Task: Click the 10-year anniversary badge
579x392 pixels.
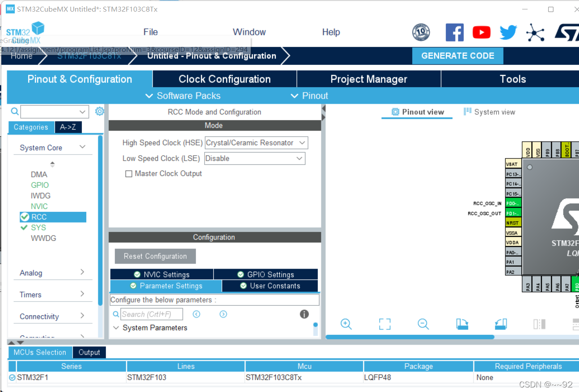Action: pos(421,33)
